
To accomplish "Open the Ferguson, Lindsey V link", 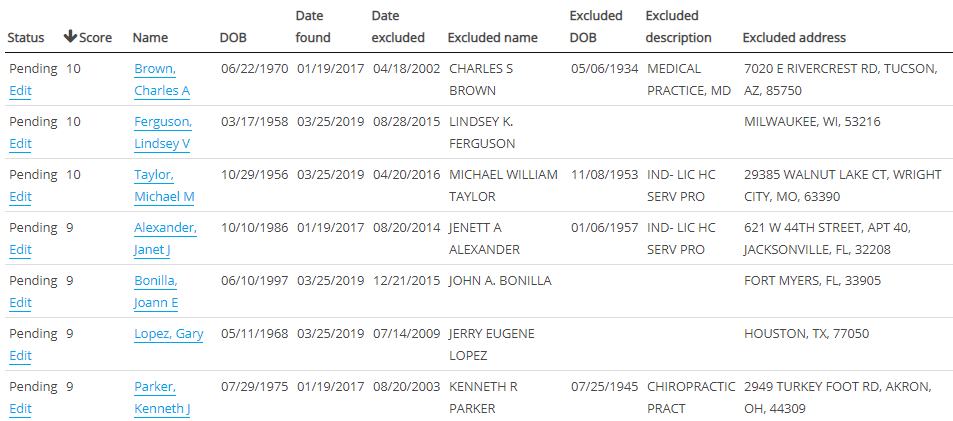I will tap(163, 122).
